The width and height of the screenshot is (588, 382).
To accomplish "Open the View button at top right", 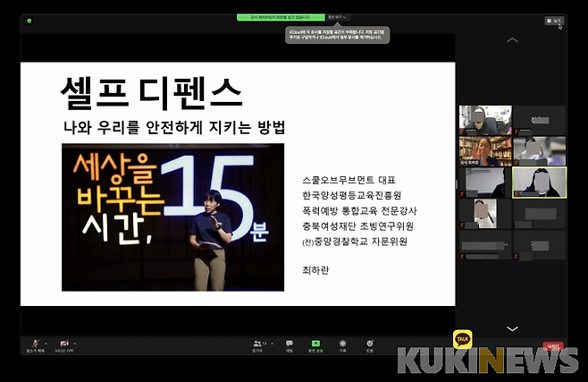I will [554, 21].
